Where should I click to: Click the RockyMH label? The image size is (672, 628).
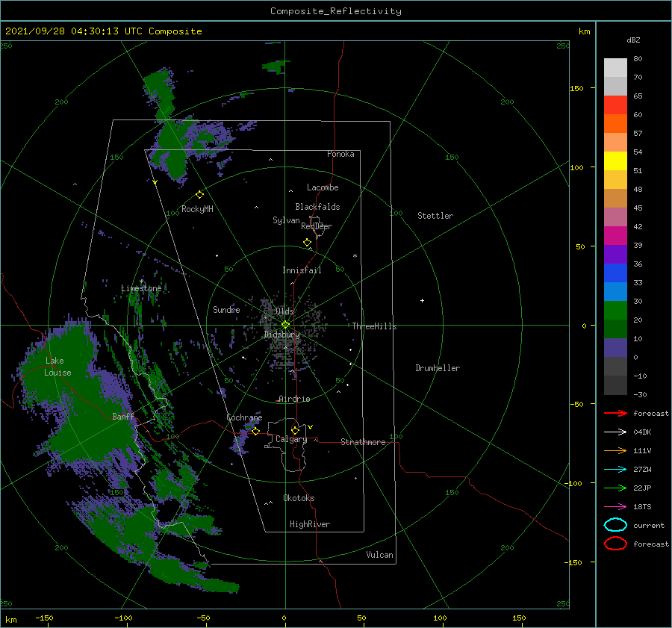197,209
